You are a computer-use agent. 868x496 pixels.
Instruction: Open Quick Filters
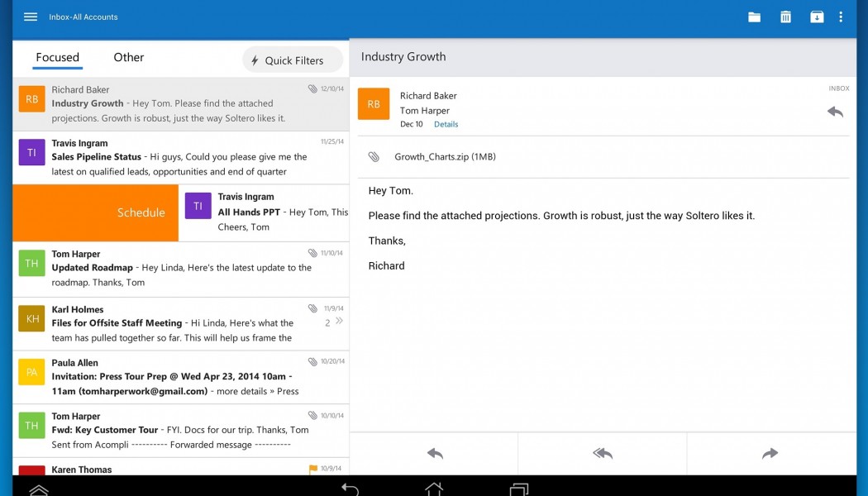pos(293,60)
